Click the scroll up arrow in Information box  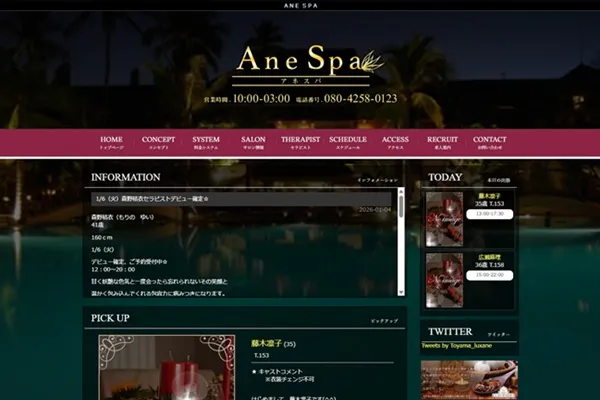[x=401, y=195]
